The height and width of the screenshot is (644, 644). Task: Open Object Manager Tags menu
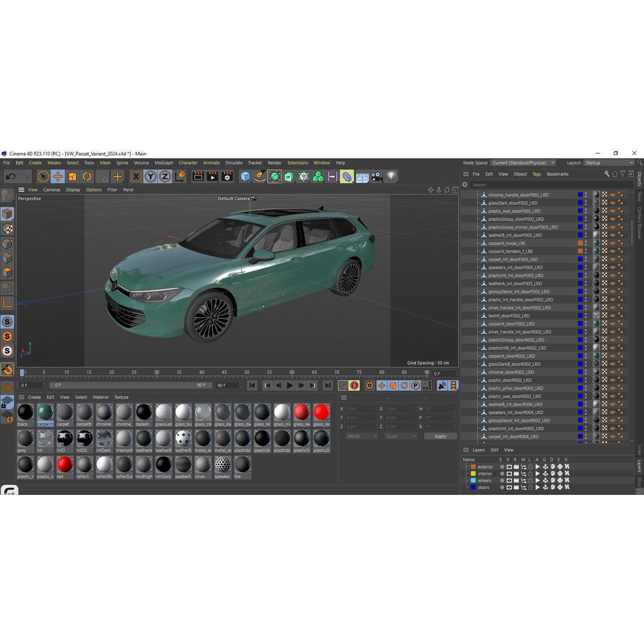tap(537, 174)
